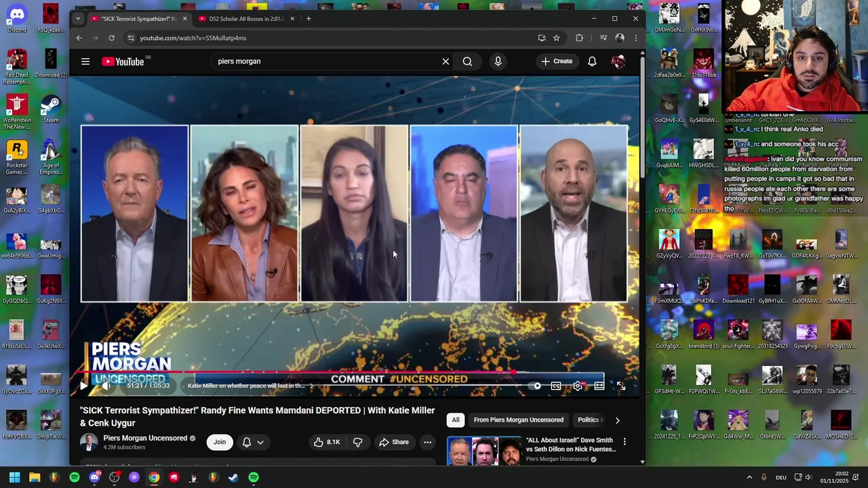Go back in browser history
Screen dimensions: 868x488
pyautogui.click(x=79, y=38)
